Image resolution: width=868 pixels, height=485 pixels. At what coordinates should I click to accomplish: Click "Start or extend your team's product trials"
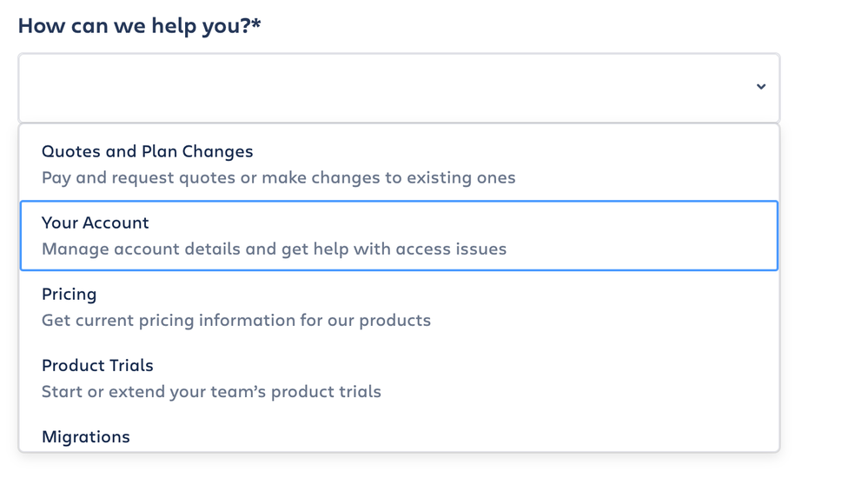(x=211, y=392)
